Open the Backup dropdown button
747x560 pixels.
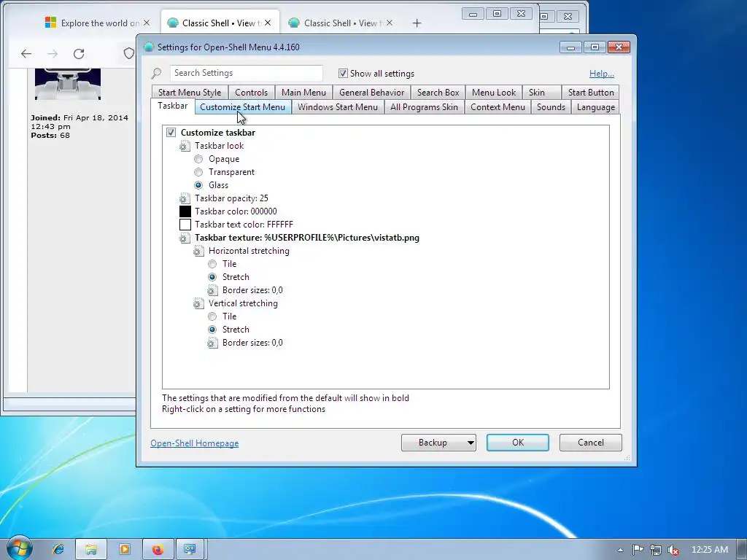pyautogui.click(x=438, y=443)
